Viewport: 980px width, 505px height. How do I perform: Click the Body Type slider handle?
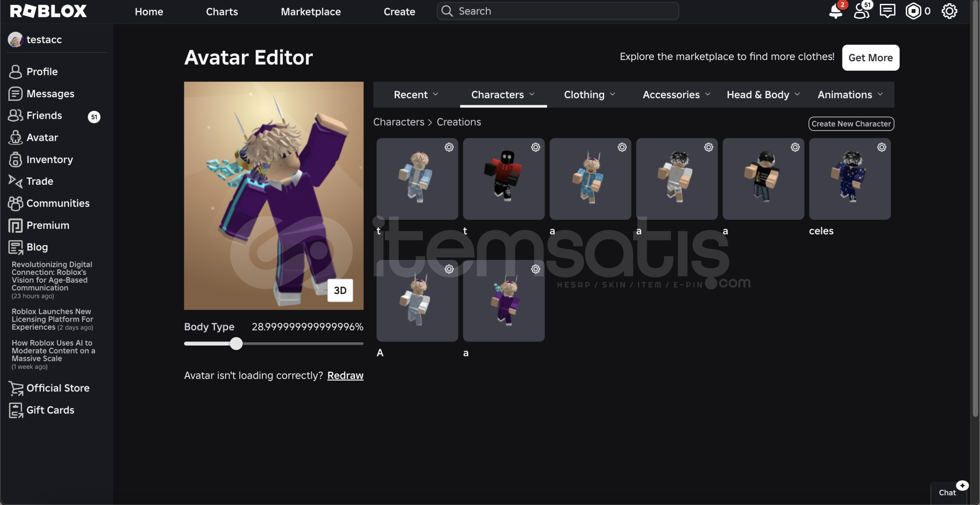236,344
